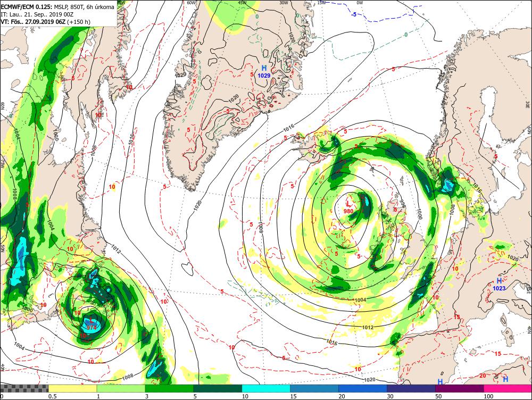Screen dimensions: 532x400
Task: Click the '0W' longitude label
Action: coord(360,3)
